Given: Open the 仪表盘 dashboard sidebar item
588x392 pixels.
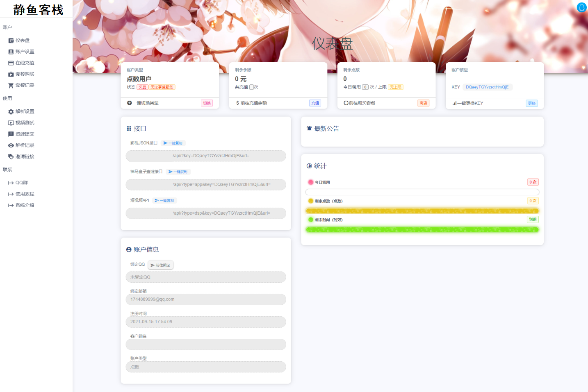Looking at the screenshot, I should tap(22, 41).
